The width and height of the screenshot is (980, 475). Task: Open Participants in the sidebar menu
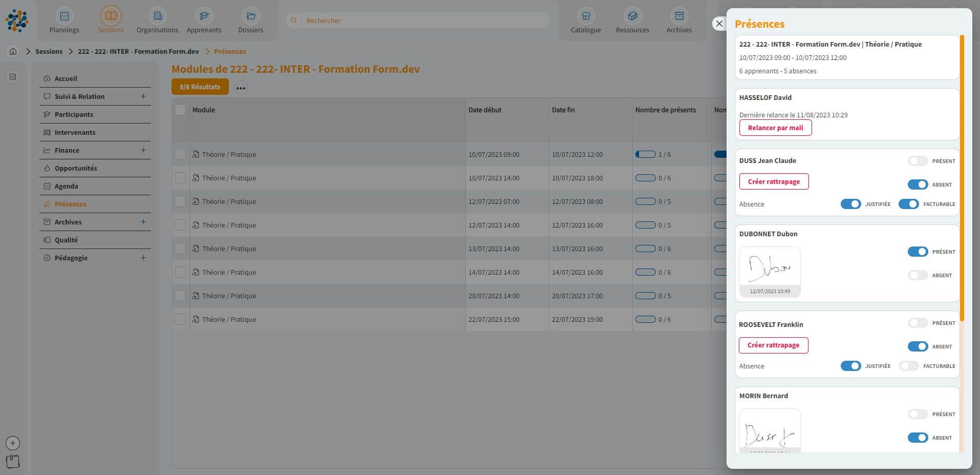74,114
